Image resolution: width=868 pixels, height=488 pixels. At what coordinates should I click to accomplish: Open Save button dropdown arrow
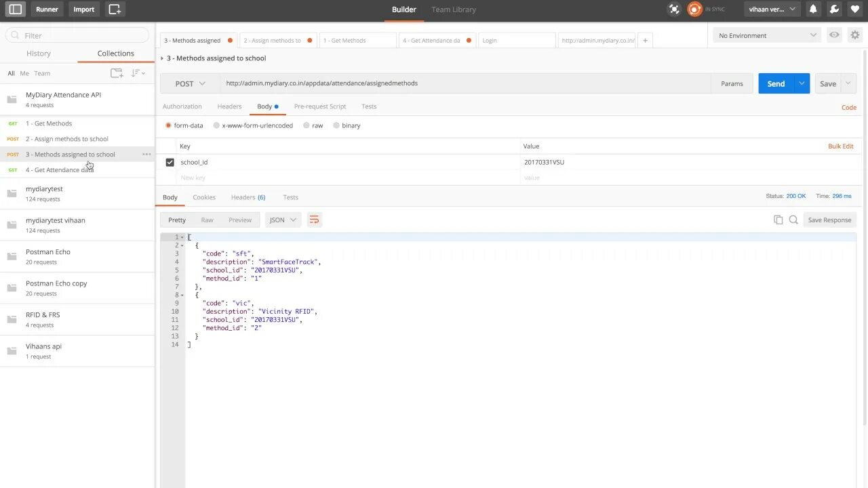pyautogui.click(x=848, y=83)
